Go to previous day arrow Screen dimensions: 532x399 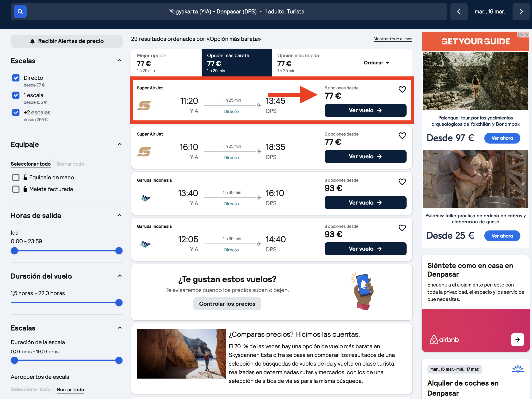pyautogui.click(x=459, y=12)
